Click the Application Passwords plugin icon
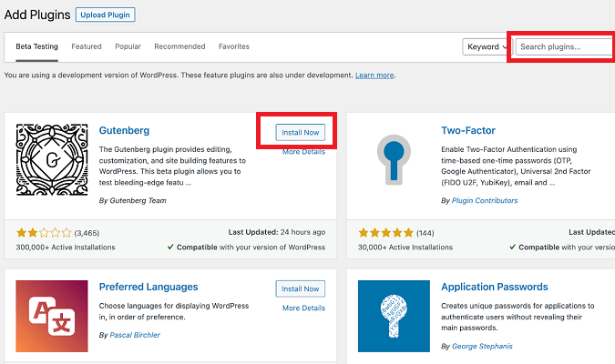This screenshot has width=615, height=364. click(394, 316)
